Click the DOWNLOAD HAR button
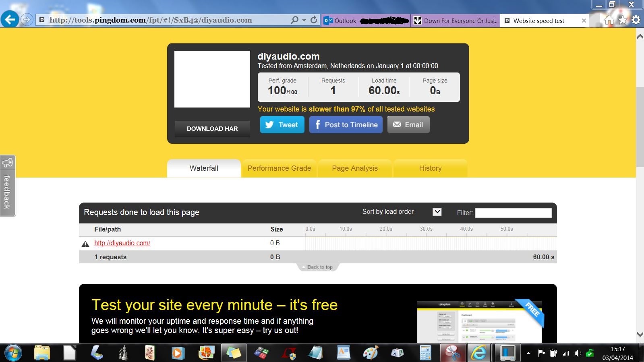644x362 pixels. (x=212, y=129)
